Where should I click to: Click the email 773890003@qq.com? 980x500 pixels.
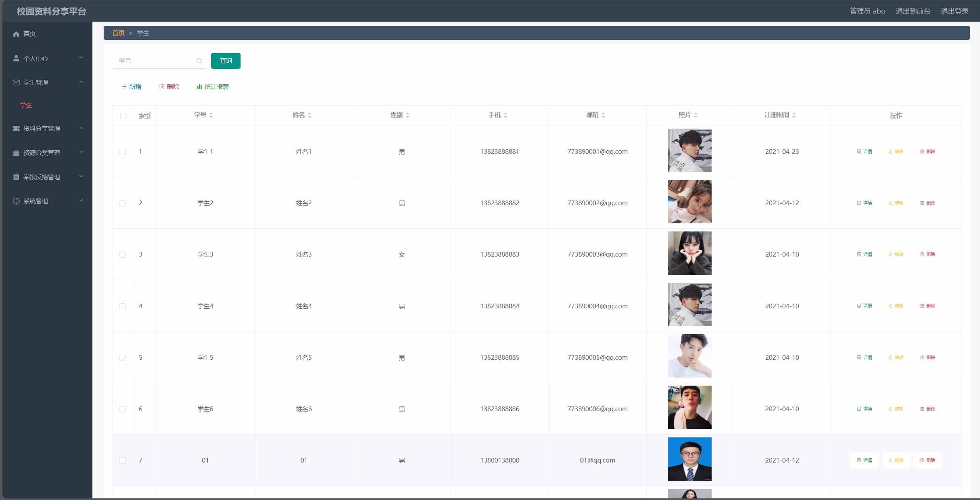598,254
